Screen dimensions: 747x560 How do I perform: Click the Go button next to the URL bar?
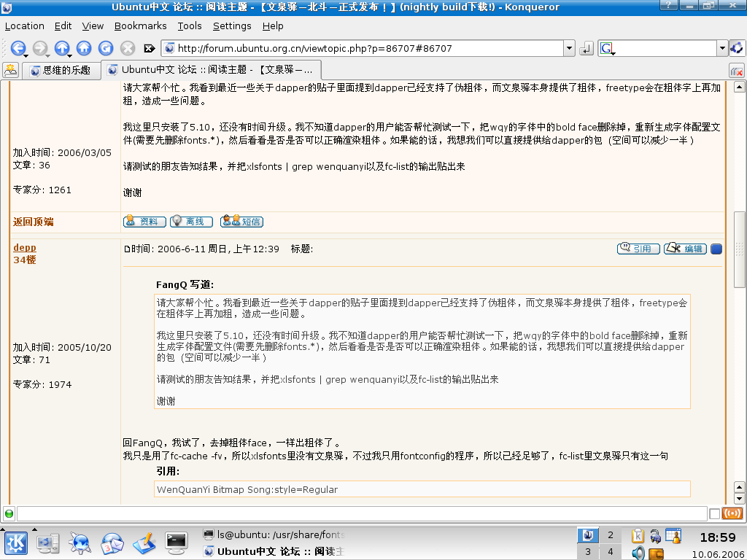(586, 48)
